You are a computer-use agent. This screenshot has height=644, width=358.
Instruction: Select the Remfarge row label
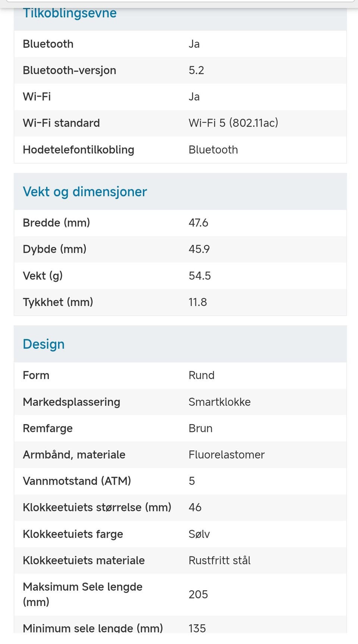click(48, 428)
